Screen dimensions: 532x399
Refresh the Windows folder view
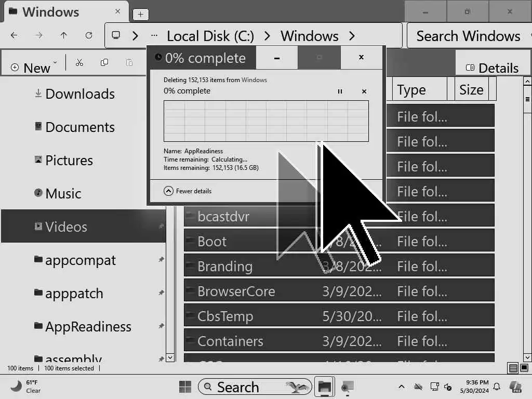coord(89,35)
